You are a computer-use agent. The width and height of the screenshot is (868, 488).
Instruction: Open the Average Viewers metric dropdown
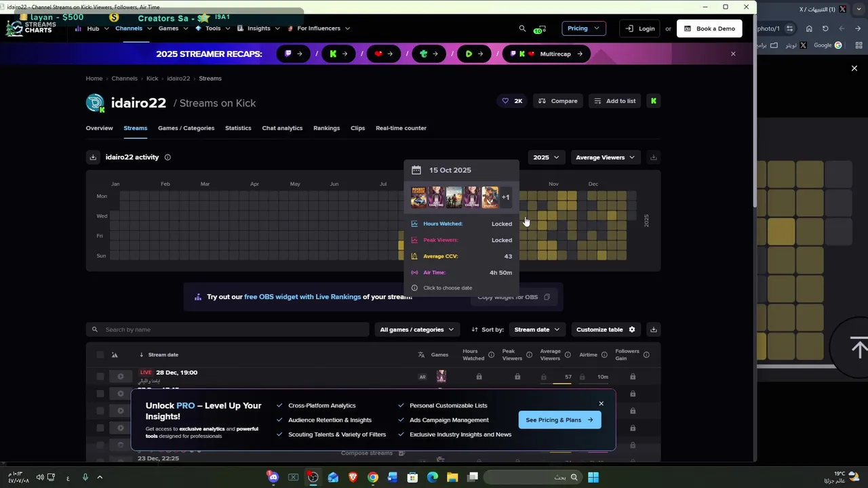coord(605,157)
